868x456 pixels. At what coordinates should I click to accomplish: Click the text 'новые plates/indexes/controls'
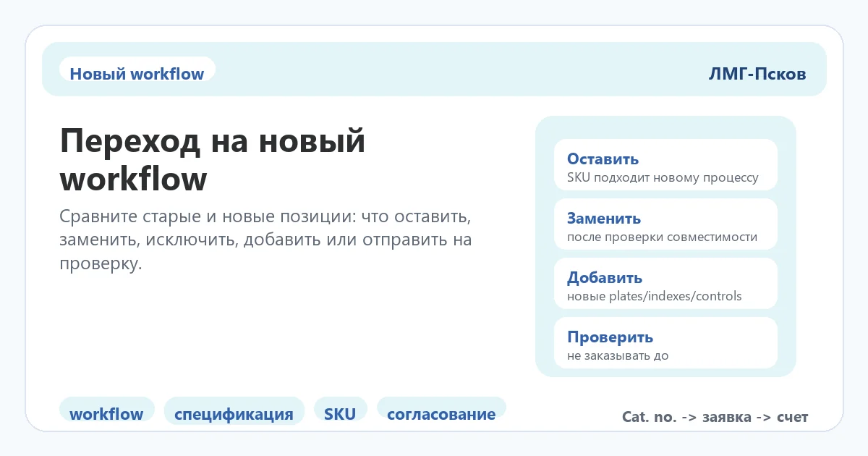click(x=654, y=296)
